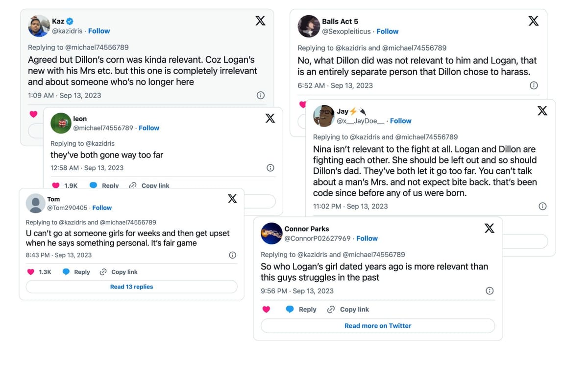Click the X logo on Connor Parks' tweet
The height and width of the screenshot is (368, 588).
pos(489,228)
